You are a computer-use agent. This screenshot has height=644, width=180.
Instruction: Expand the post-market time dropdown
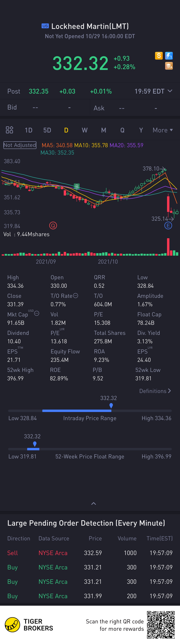tap(170, 91)
